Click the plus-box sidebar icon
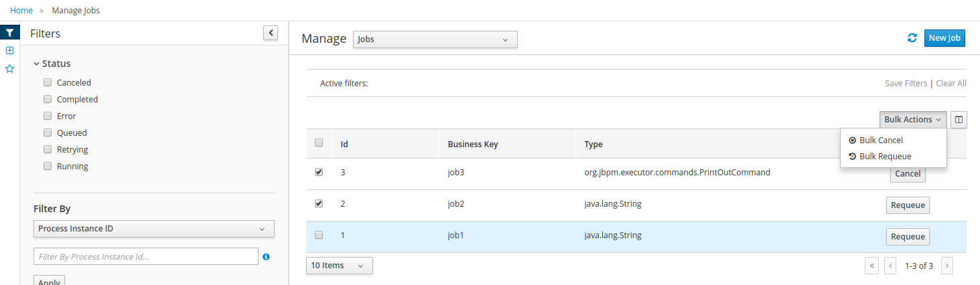The height and width of the screenshot is (285, 980). 9,51
